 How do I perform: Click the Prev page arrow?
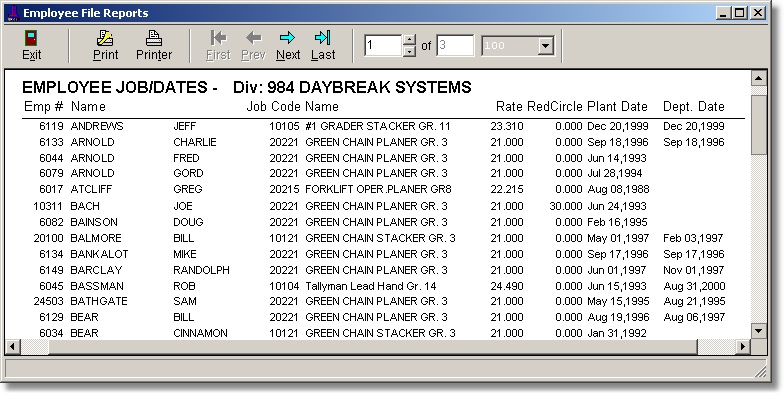pyautogui.click(x=254, y=38)
